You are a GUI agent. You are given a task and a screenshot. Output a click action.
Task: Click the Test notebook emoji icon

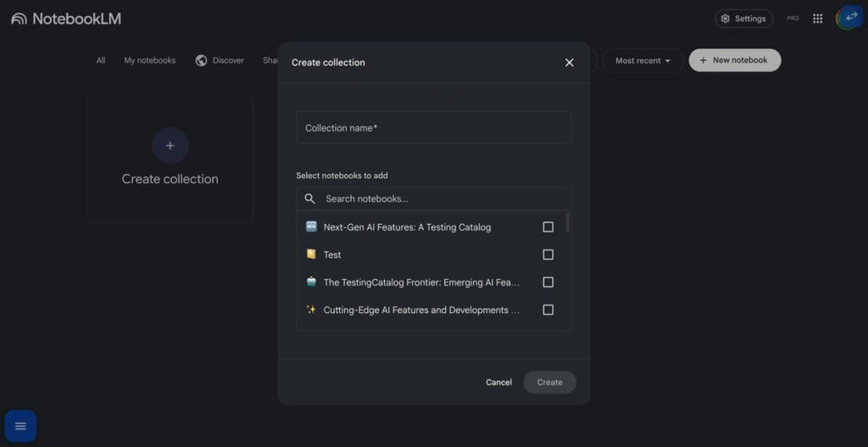click(x=311, y=254)
